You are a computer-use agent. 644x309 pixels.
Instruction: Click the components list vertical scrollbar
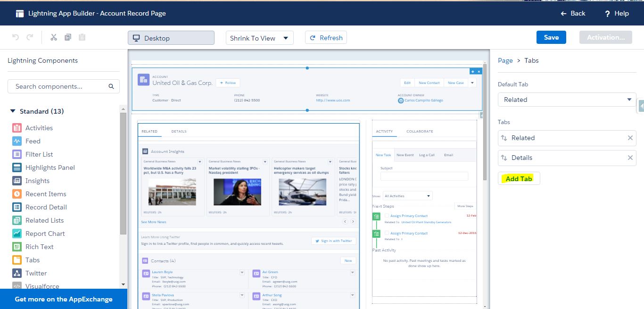click(x=123, y=175)
